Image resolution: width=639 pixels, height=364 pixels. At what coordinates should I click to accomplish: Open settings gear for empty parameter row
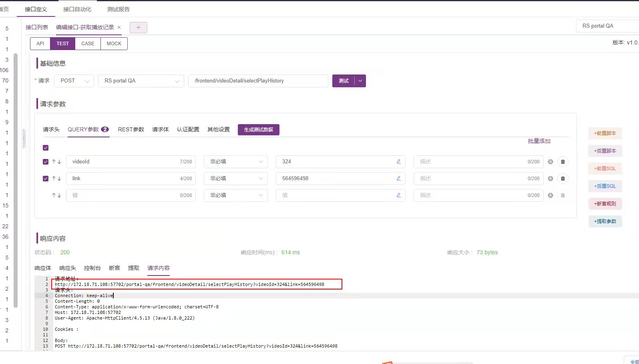click(x=551, y=195)
